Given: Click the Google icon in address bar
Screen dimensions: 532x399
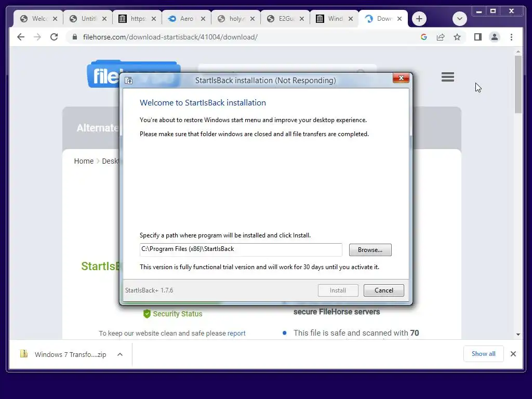Looking at the screenshot, I should pos(424,37).
